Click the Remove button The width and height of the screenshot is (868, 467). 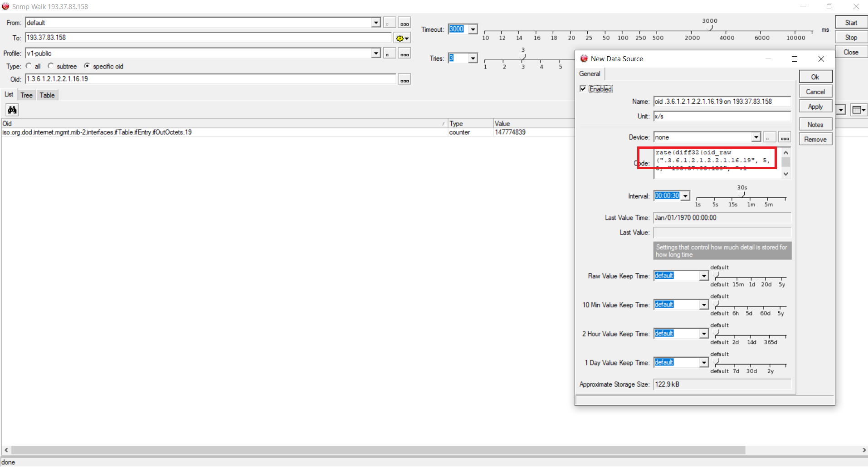point(815,139)
